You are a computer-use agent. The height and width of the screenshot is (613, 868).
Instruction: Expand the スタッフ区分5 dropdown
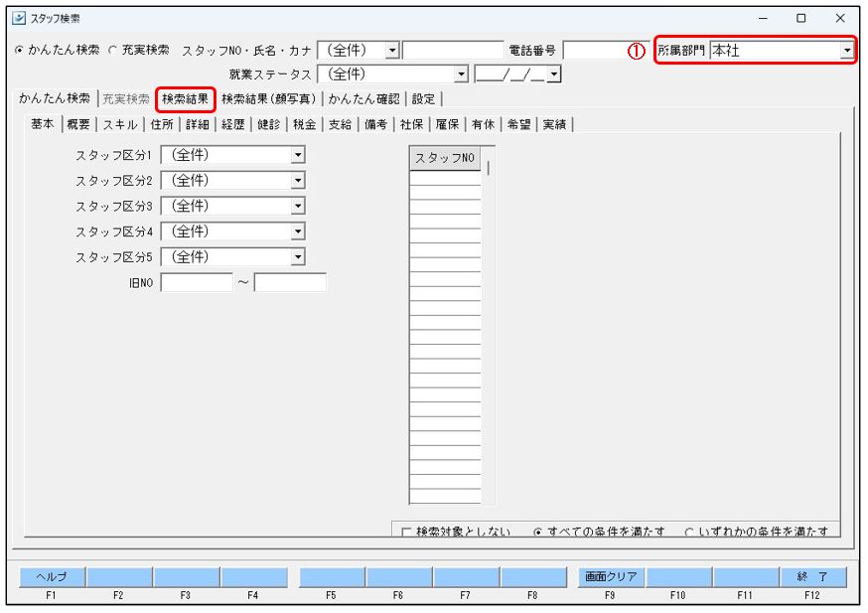298,256
